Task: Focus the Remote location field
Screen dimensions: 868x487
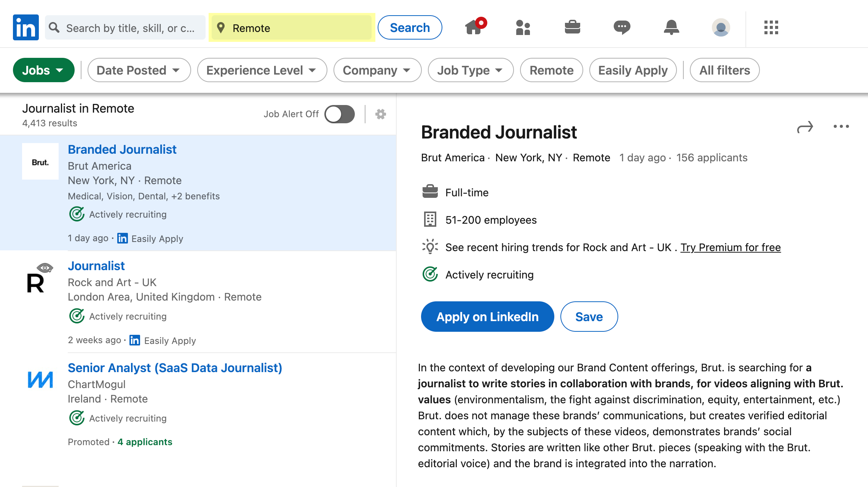Action: 292,27
